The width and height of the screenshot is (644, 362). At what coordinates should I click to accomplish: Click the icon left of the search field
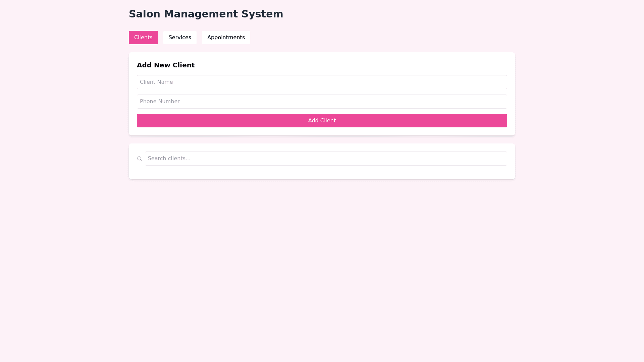[140, 159]
